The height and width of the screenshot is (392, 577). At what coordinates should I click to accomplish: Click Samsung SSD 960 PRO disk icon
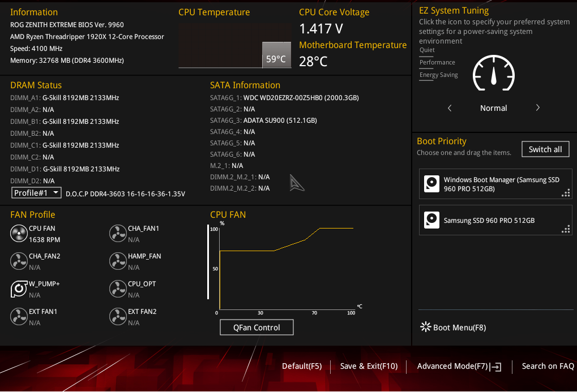[431, 220]
